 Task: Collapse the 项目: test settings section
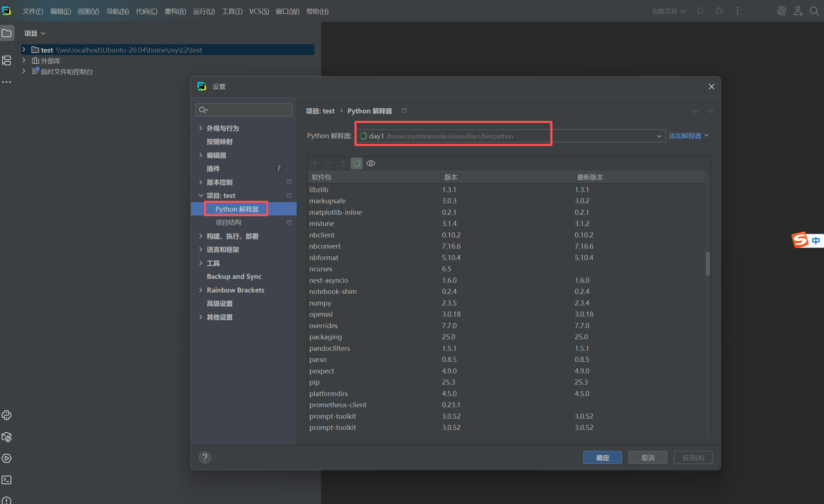tap(201, 195)
